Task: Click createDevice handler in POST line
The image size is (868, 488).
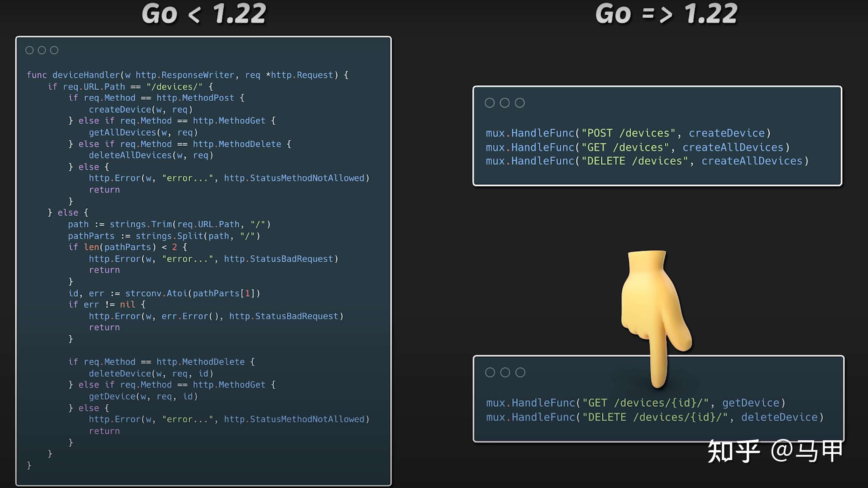Action: coord(726,133)
